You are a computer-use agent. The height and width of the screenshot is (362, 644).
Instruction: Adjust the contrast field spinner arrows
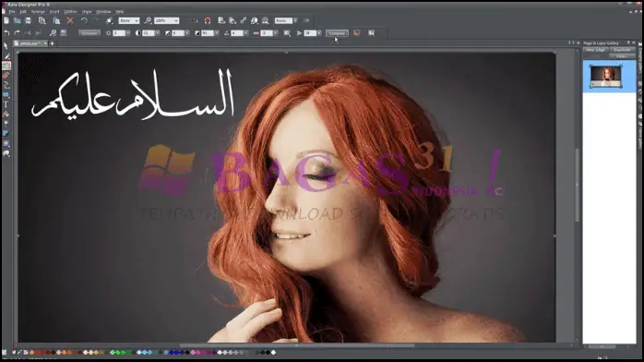coord(158,33)
